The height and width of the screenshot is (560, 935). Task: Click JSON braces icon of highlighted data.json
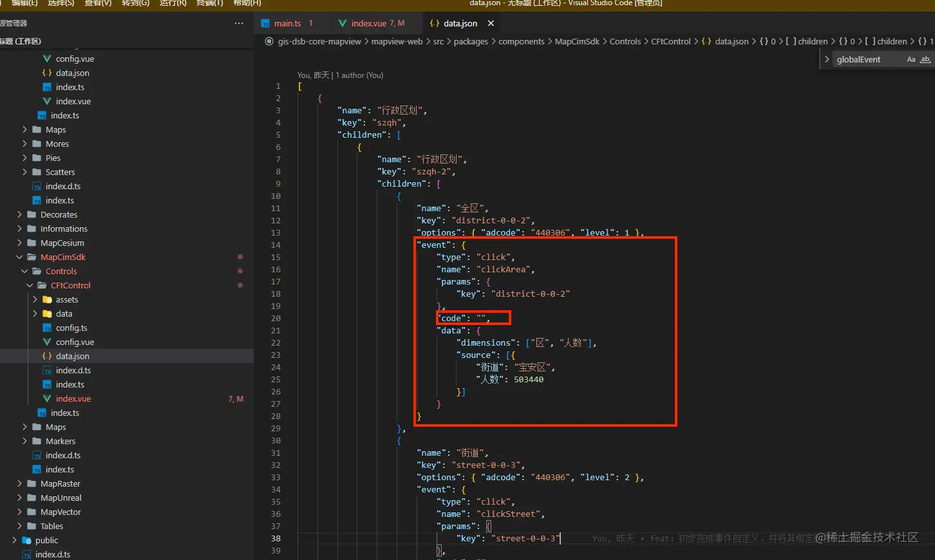click(x=47, y=356)
